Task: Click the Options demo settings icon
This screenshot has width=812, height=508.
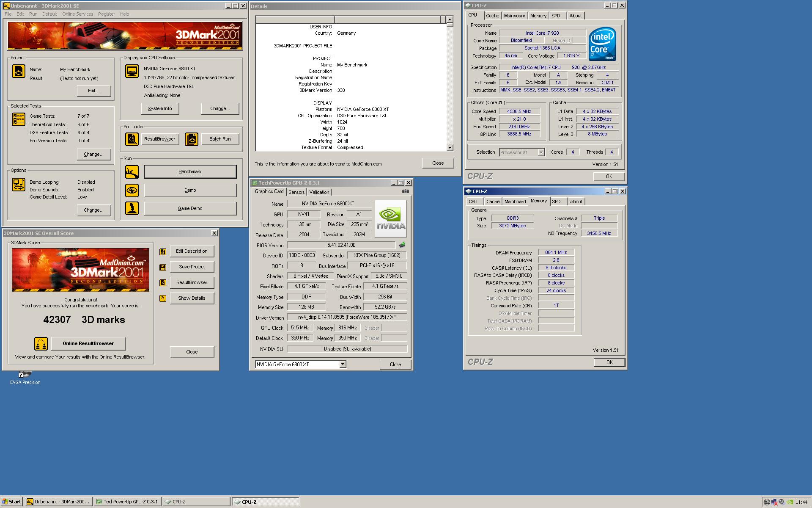Action: coord(18,185)
